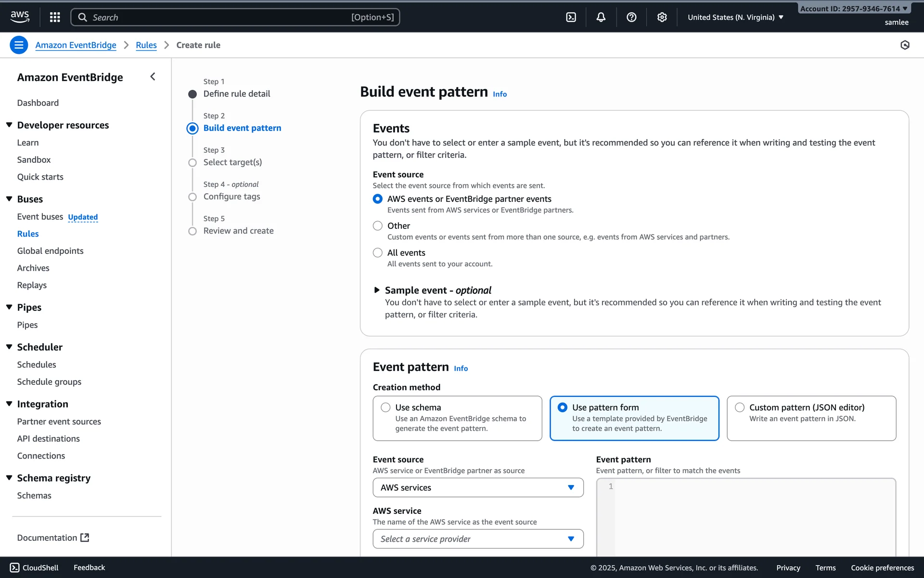This screenshot has width=924, height=578.
Task: Collapse the Amazon EventBridge sidebar arrow
Action: 153,77
